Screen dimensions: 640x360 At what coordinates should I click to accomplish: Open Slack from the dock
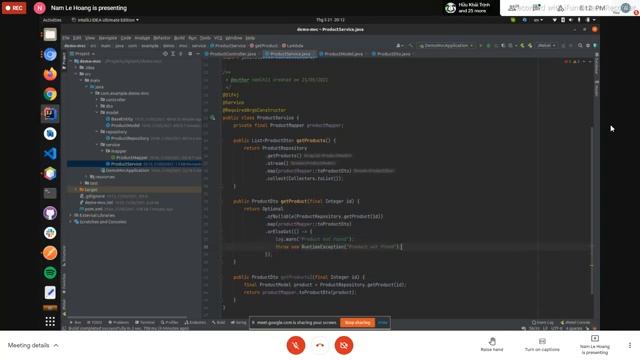click(x=50, y=233)
